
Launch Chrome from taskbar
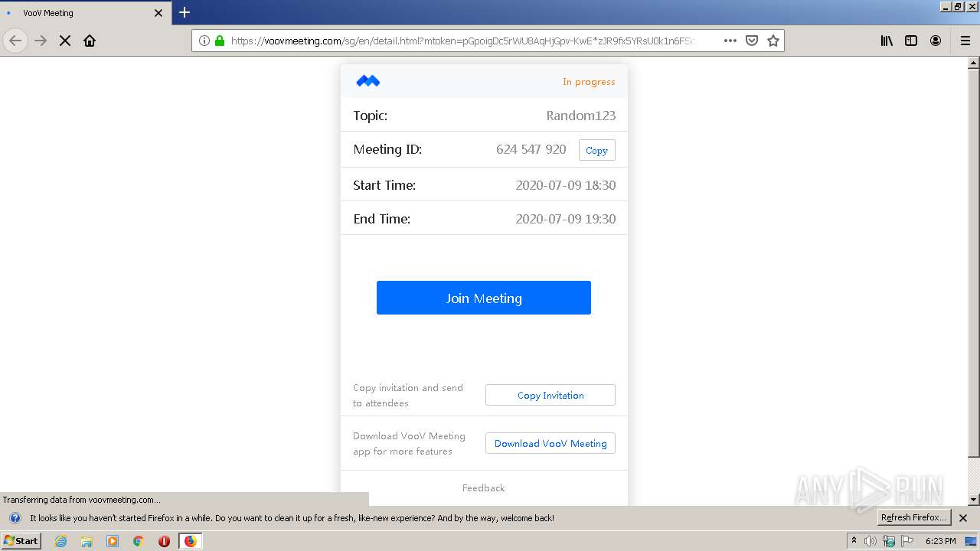pos(139,541)
